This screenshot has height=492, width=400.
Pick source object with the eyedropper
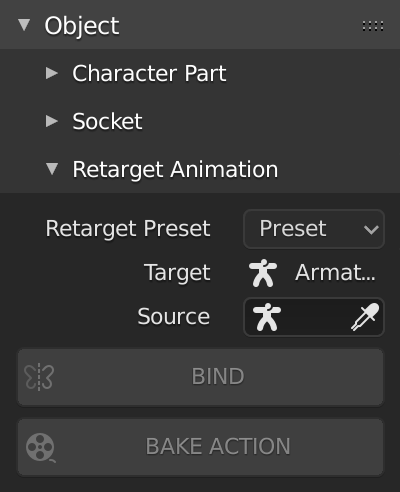pyautogui.click(x=365, y=317)
